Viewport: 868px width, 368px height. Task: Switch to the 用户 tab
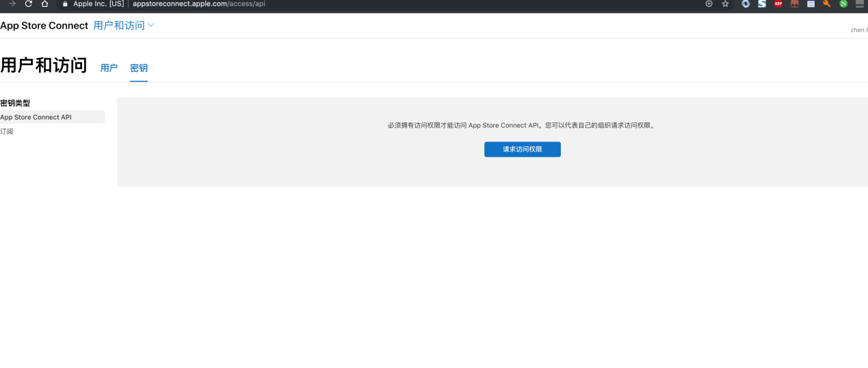point(109,68)
